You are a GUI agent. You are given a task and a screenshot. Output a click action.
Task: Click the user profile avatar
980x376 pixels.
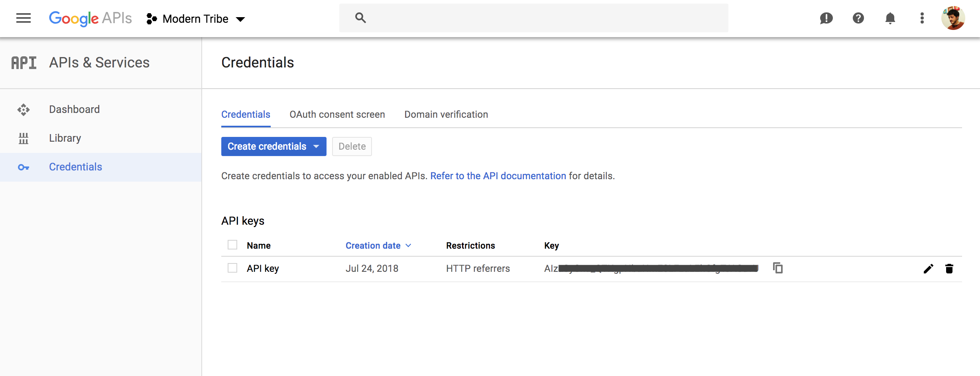(x=953, y=18)
